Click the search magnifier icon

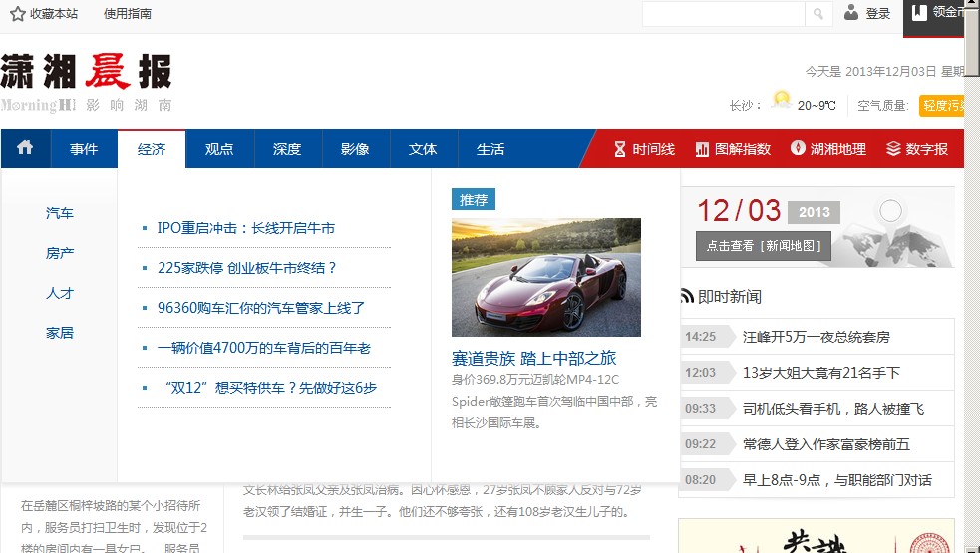[x=817, y=14]
